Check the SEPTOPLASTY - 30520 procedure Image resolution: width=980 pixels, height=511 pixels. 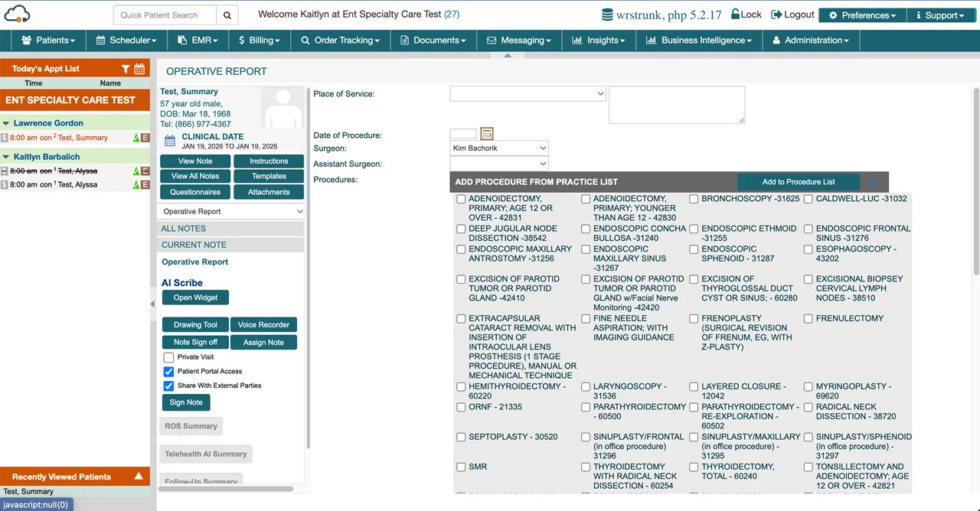(x=460, y=437)
